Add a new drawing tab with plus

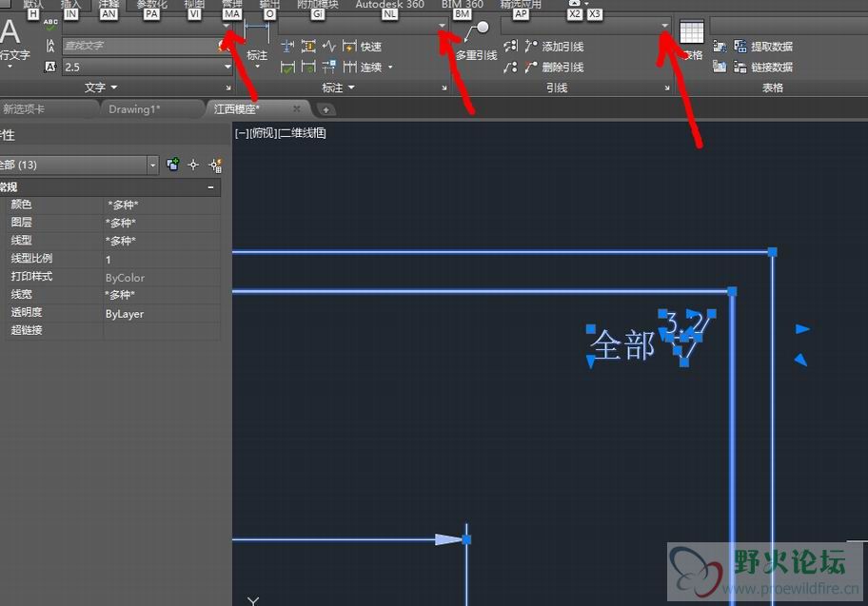325,109
